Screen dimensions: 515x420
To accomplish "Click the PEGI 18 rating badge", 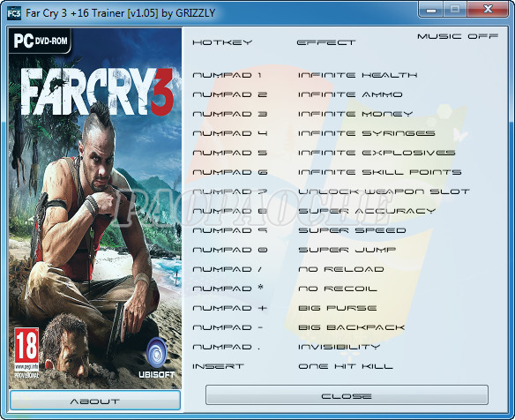I will click(26, 352).
